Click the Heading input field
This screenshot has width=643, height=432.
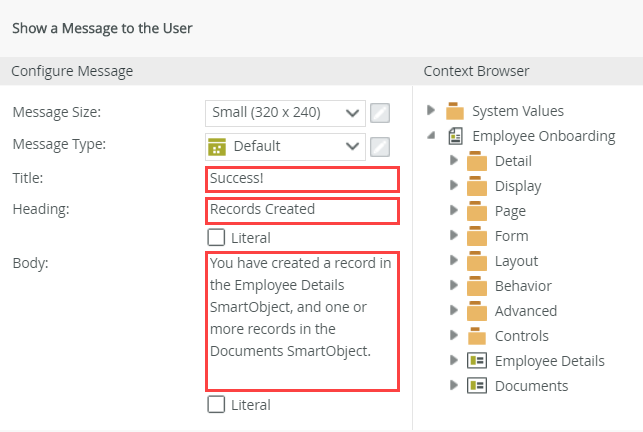tap(302, 210)
